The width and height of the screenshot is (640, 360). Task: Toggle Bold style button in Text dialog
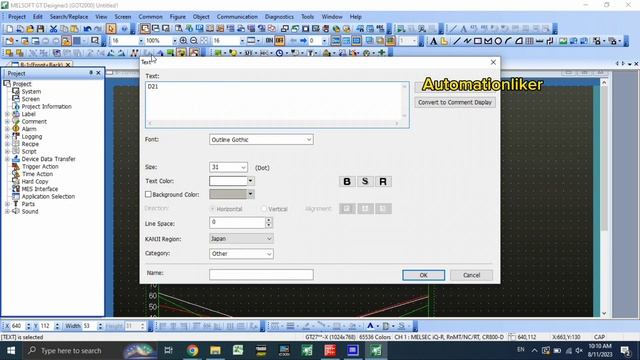pos(347,181)
